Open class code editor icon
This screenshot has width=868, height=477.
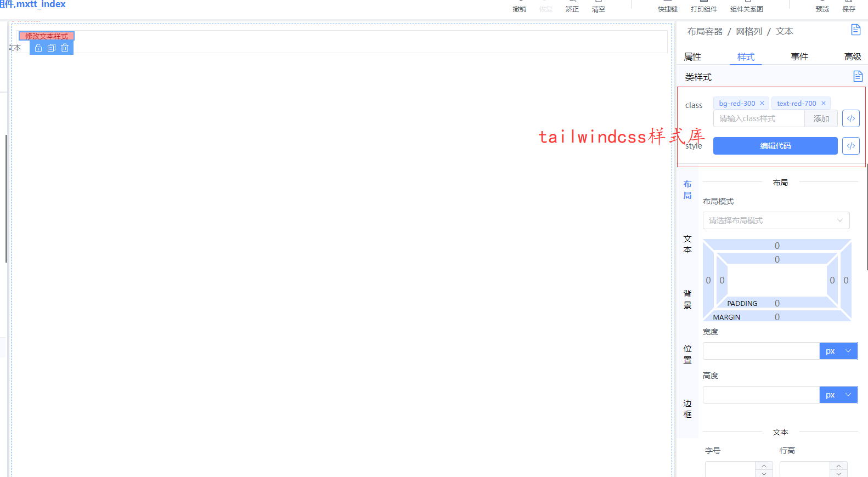pos(851,118)
